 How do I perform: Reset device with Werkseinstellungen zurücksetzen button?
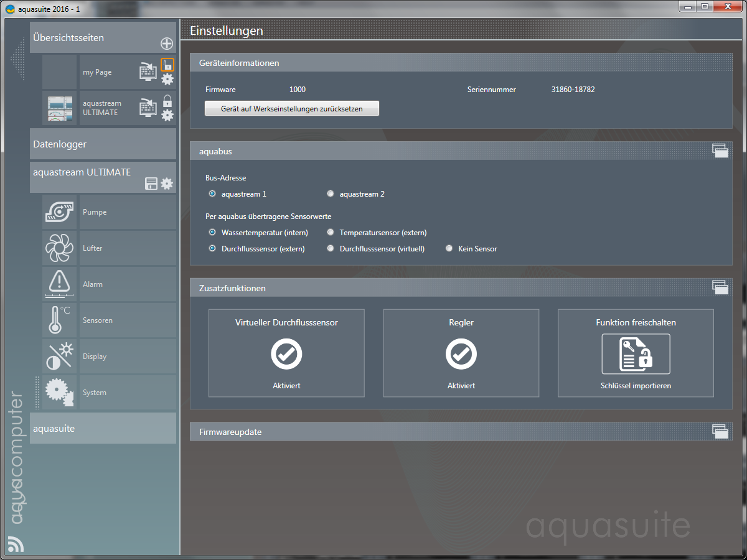[292, 108]
